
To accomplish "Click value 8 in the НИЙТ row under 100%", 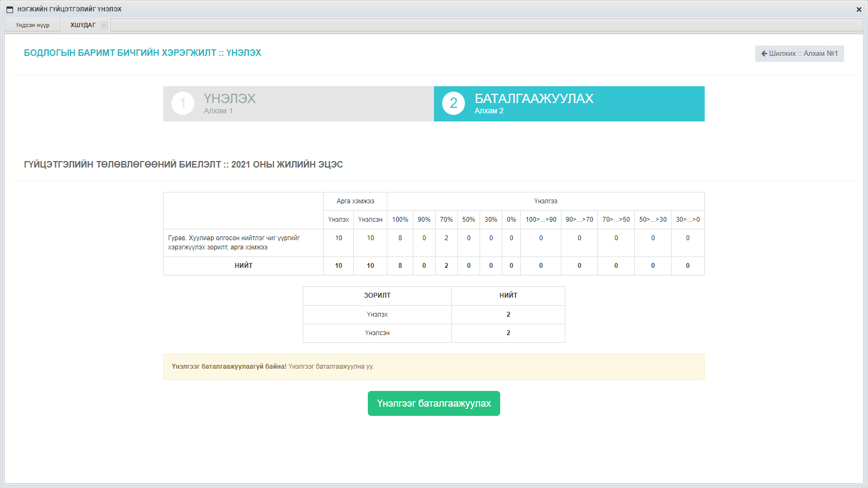I will [400, 266].
